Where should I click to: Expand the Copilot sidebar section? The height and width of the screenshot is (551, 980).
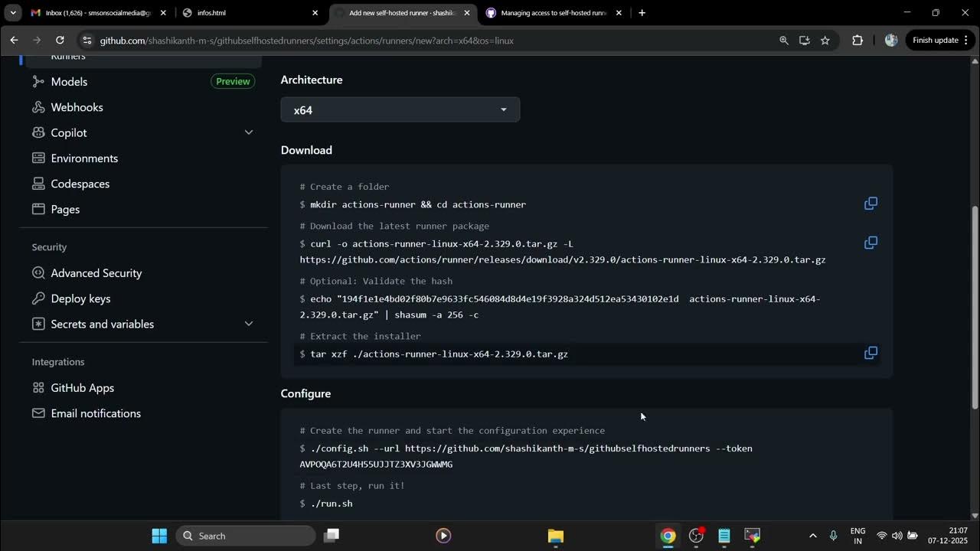pos(68,132)
